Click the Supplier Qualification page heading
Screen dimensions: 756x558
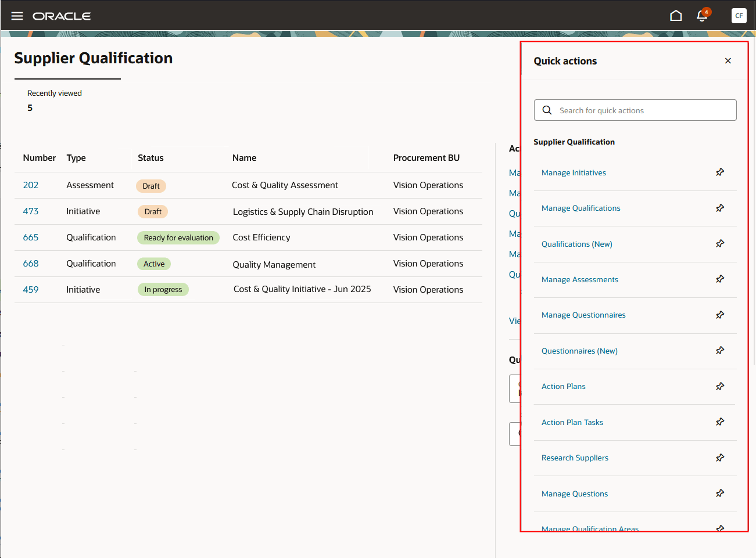94,58
